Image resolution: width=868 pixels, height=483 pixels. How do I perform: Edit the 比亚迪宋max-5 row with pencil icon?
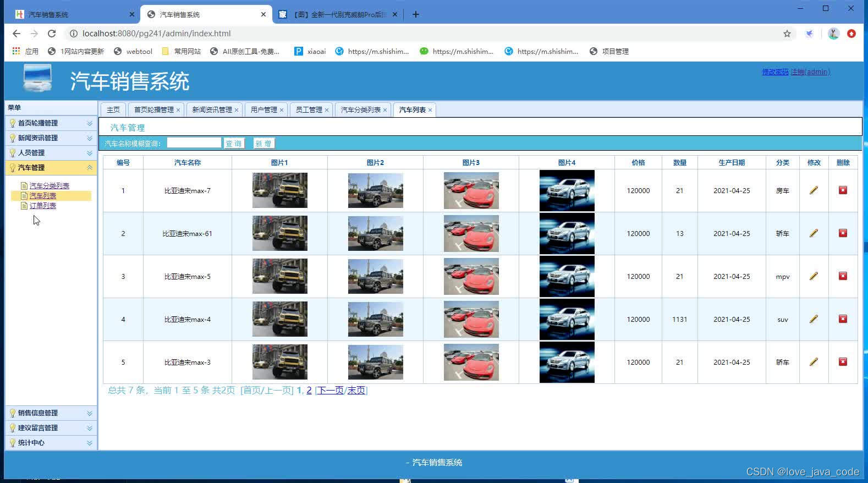814,276
